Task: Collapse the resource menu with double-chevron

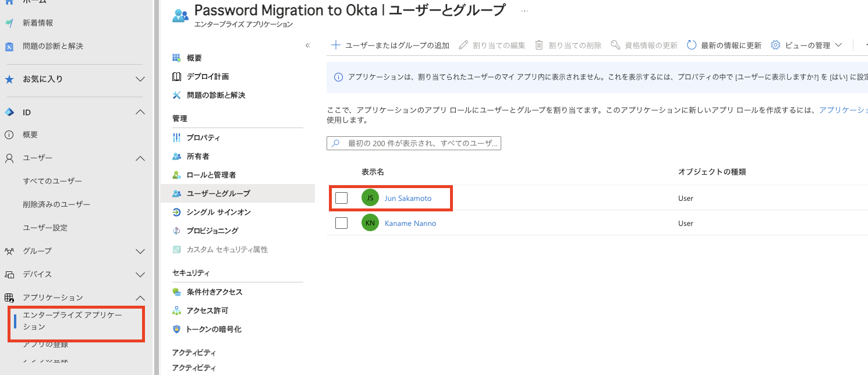Action: point(308,45)
